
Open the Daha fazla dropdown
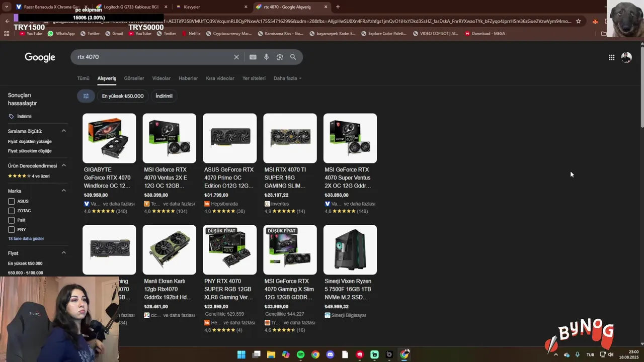pos(287,78)
